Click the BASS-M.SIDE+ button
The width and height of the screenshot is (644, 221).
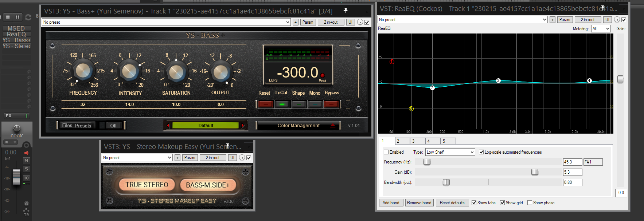208,185
